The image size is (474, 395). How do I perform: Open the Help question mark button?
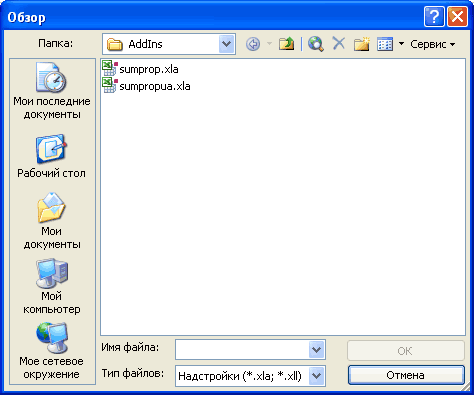434,16
